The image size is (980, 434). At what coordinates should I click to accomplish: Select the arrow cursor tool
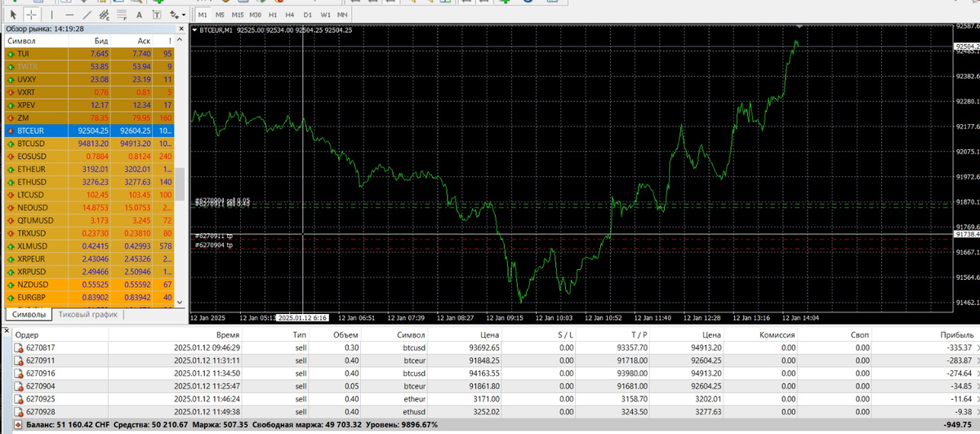pyautogui.click(x=11, y=15)
